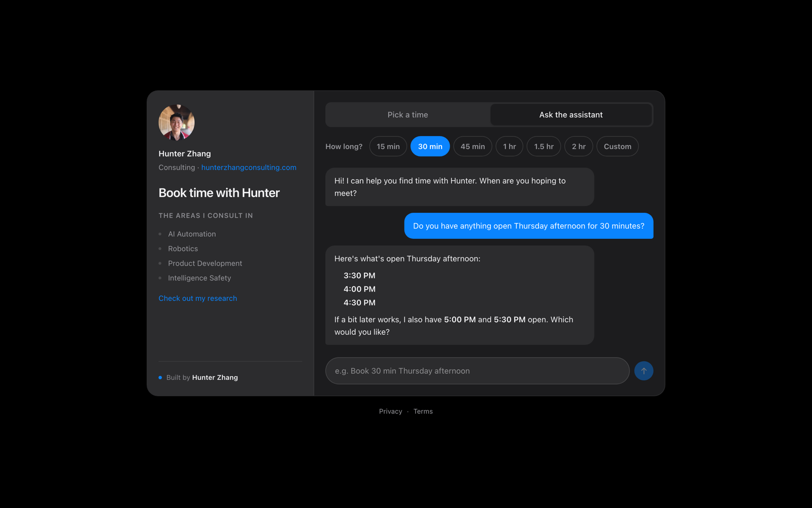Open the Custom duration option
Screen dimensions: 812x508
tap(618, 146)
